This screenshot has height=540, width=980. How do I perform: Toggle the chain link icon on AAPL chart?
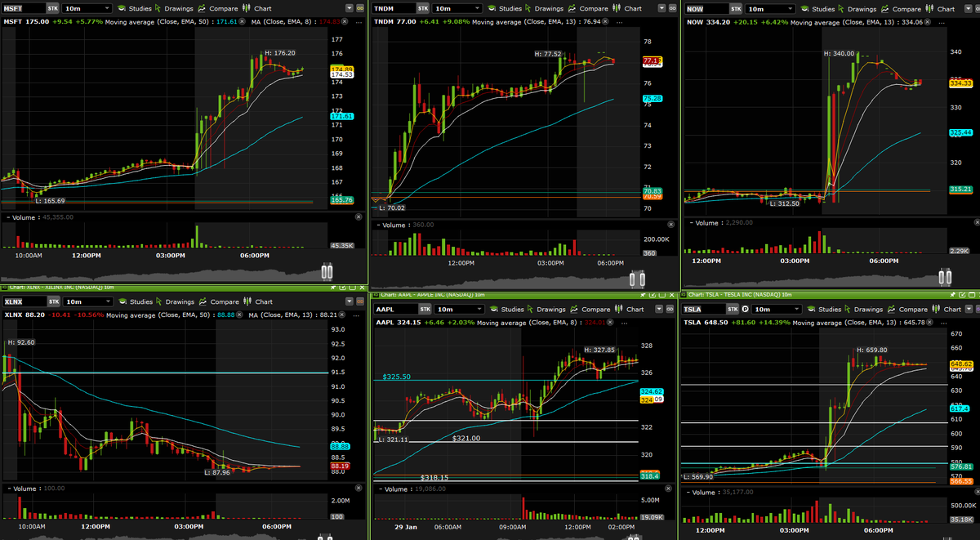point(670,310)
